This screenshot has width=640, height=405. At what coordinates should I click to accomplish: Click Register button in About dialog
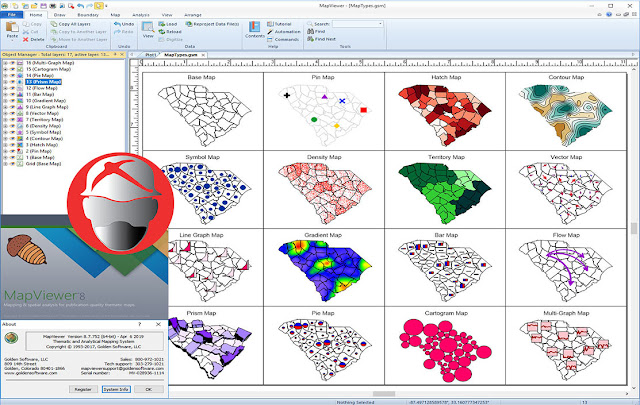pos(83,389)
